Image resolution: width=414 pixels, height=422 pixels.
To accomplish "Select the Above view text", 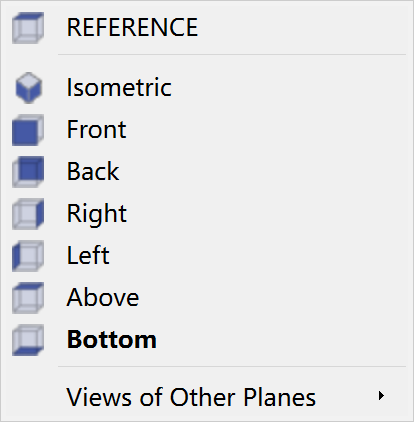I will point(103,297).
